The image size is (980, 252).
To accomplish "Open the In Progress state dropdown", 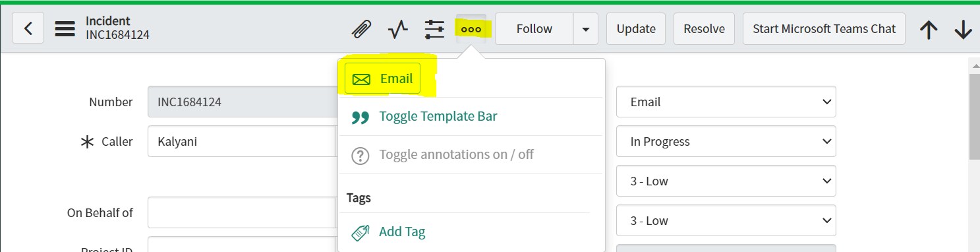I will tap(726, 142).
